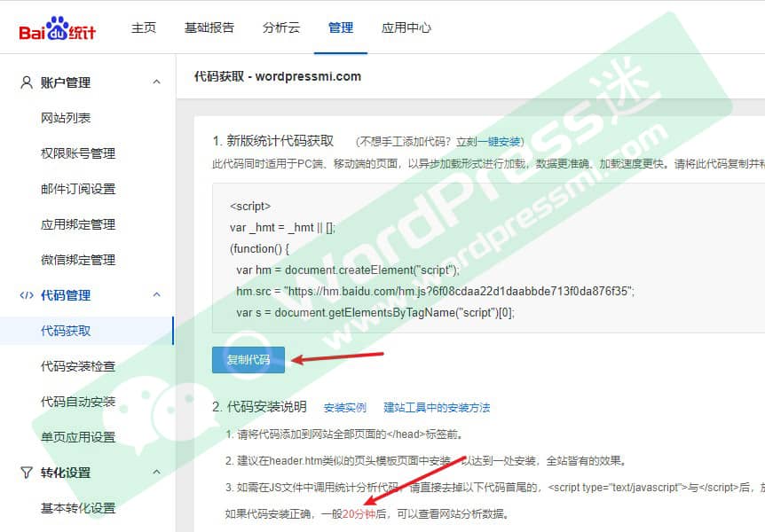Switch to the 基础报告 tab

pyautogui.click(x=210, y=27)
